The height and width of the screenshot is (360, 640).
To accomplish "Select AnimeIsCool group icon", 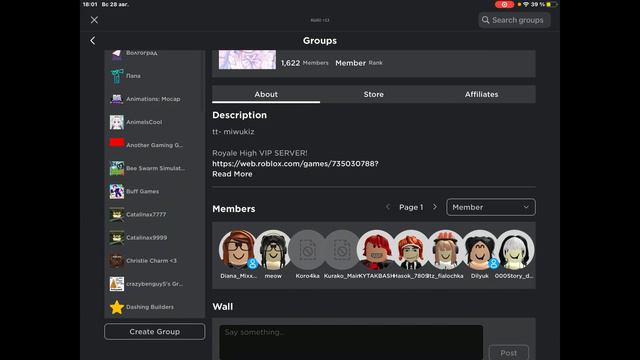I will click(117, 122).
